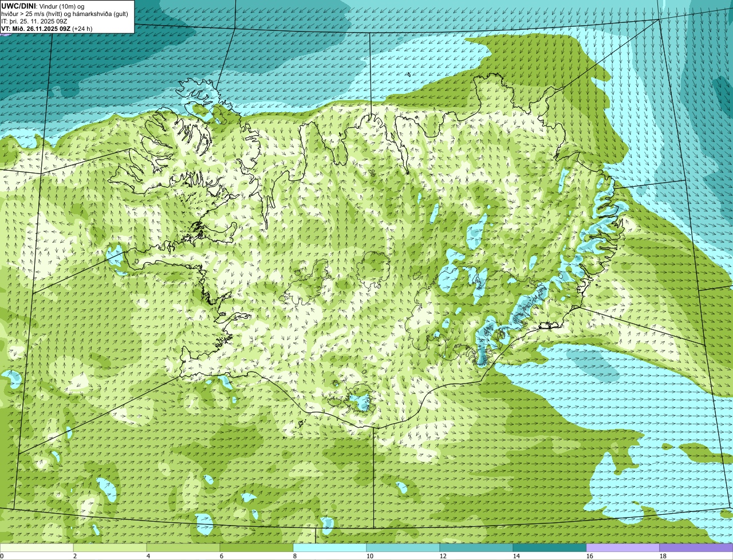Click the "hviður > 25 m/s (hvítt)" legend line
Image resolution: width=733 pixels, height=560 pixels.
tap(65, 13)
